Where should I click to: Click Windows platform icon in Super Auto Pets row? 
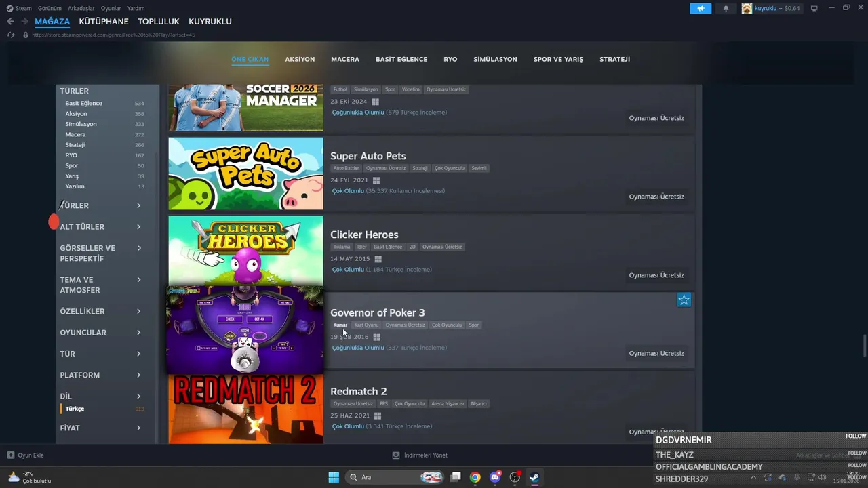376,180
